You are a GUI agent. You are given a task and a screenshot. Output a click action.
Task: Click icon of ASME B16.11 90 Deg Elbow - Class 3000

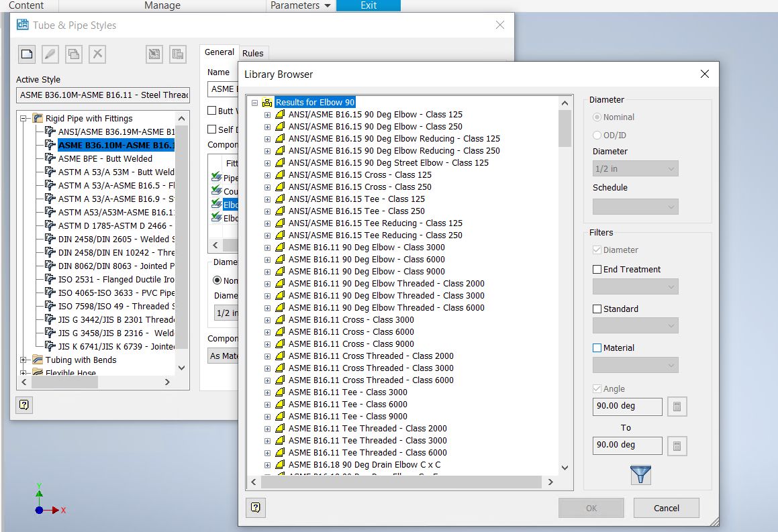280,247
